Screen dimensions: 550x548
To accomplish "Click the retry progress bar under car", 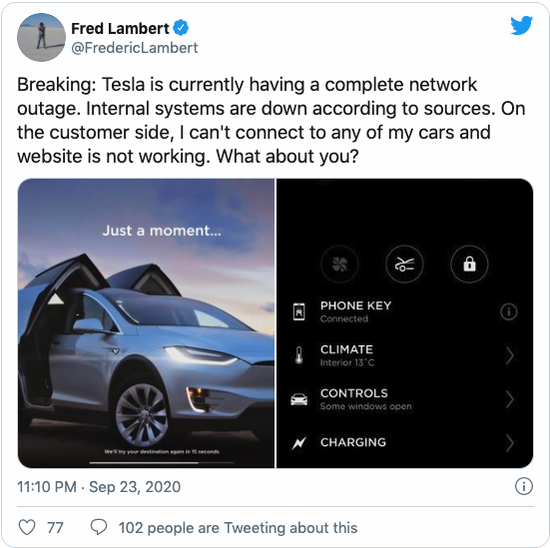I will 161,463.
